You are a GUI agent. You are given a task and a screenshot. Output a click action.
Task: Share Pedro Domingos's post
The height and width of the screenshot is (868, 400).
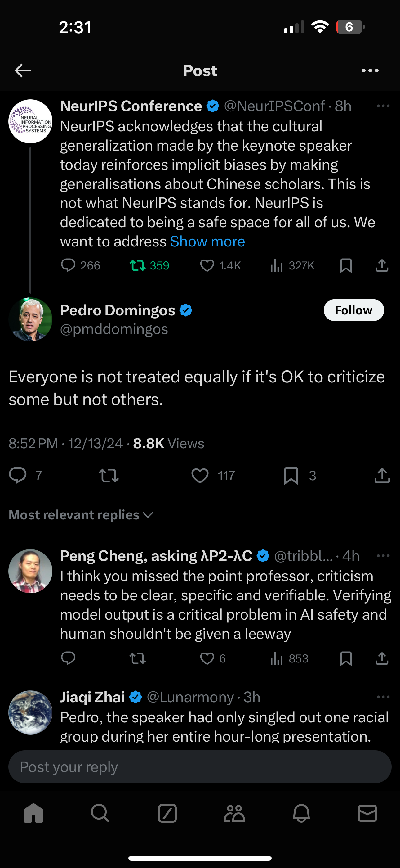pyautogui.click(x=382, y=476)
